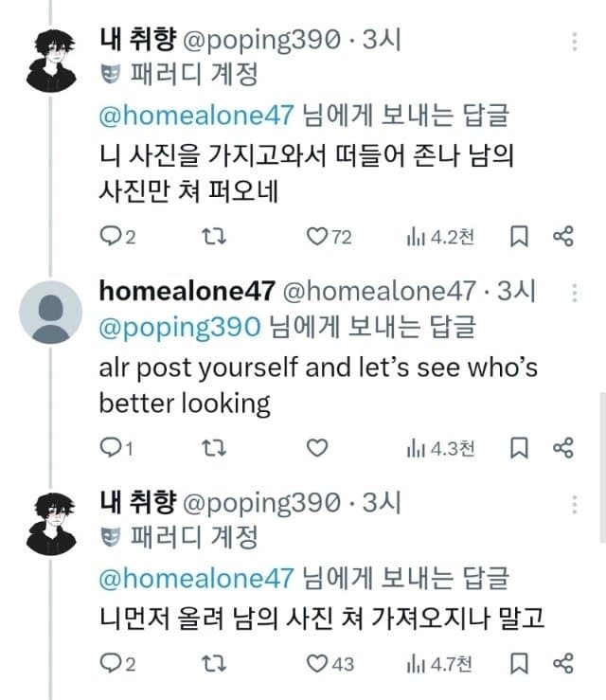Bookmark homealone47's tweet
The width and height of the screenshot is (606, 700).
click(x=519, y=448)
